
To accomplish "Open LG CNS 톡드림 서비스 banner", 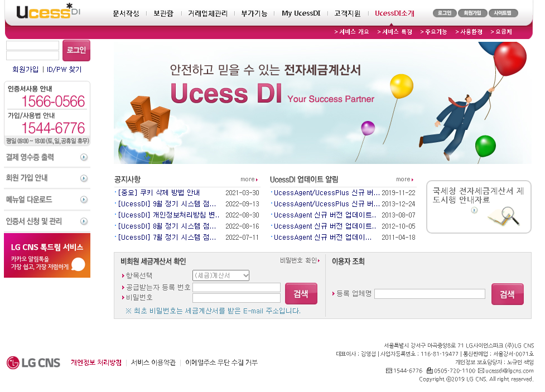I will click(x=47, y=255).
